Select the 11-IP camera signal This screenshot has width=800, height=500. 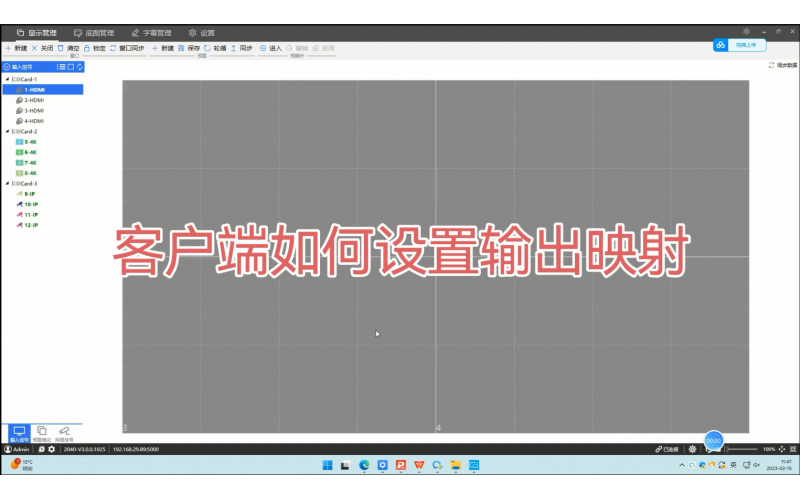28,215
